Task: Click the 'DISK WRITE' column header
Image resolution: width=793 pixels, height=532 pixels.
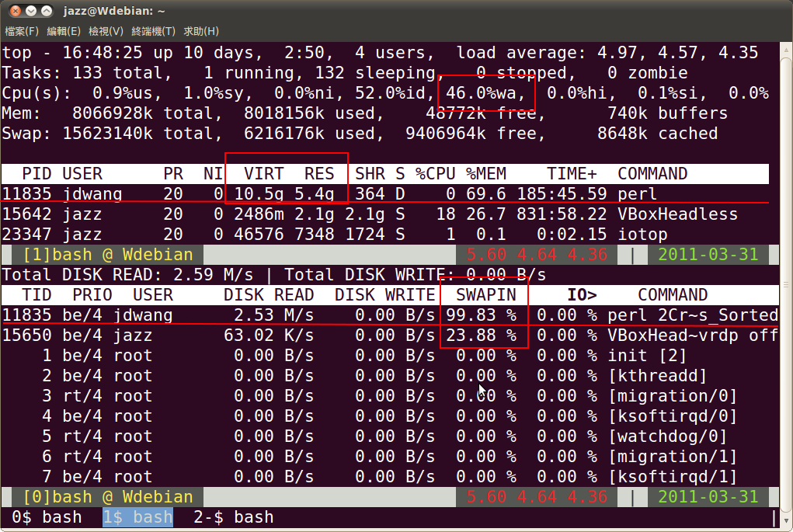Action: tap(385, 295)
